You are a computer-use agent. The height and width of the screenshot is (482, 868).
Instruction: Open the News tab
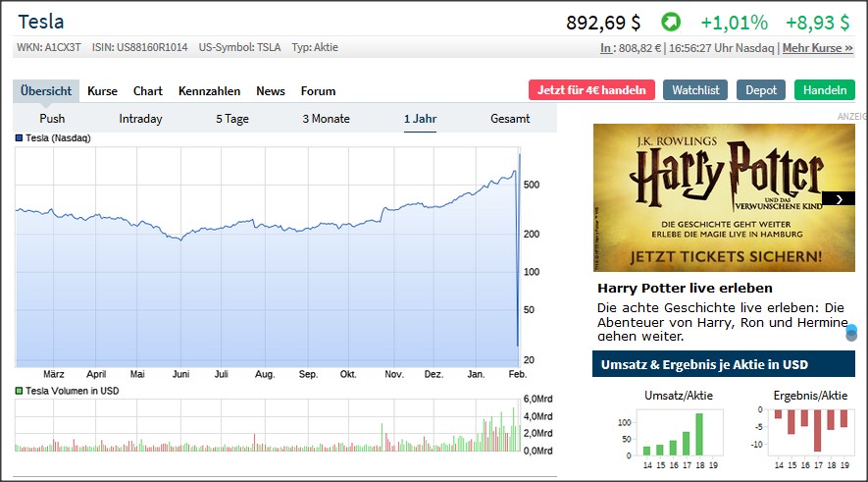270,91
